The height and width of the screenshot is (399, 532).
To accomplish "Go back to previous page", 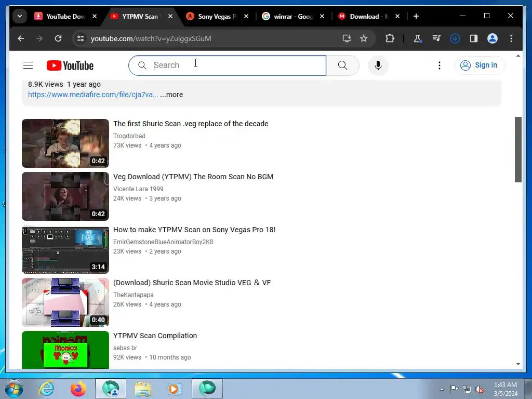I will click(21, 38).
